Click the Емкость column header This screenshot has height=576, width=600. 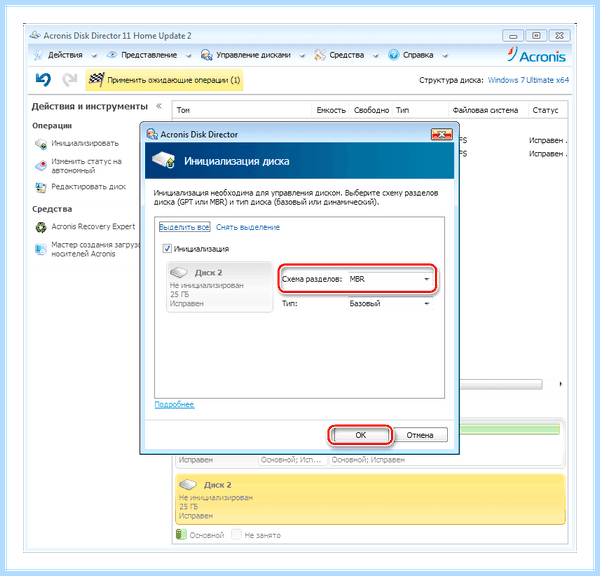pos(331,110)
